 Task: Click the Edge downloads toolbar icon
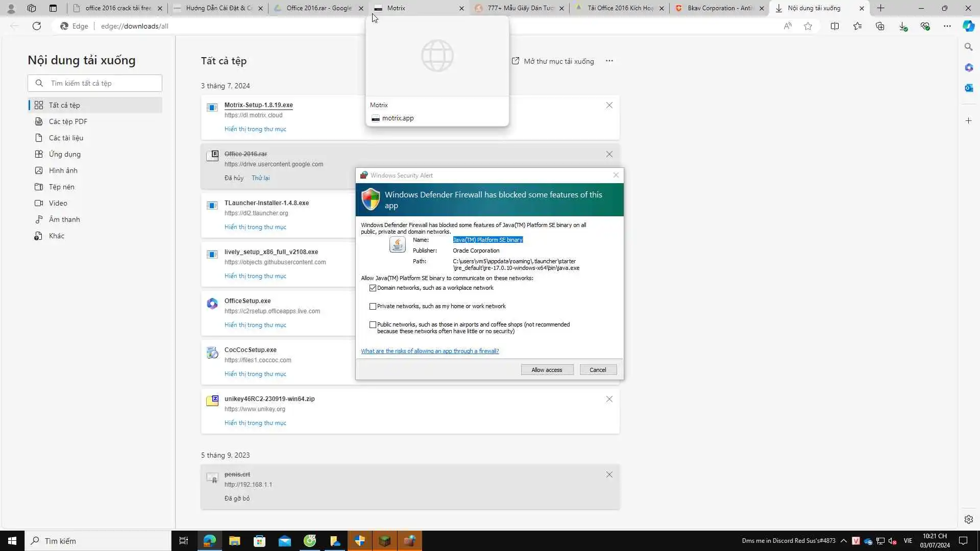pyautogui.click(x=902, y=26)
